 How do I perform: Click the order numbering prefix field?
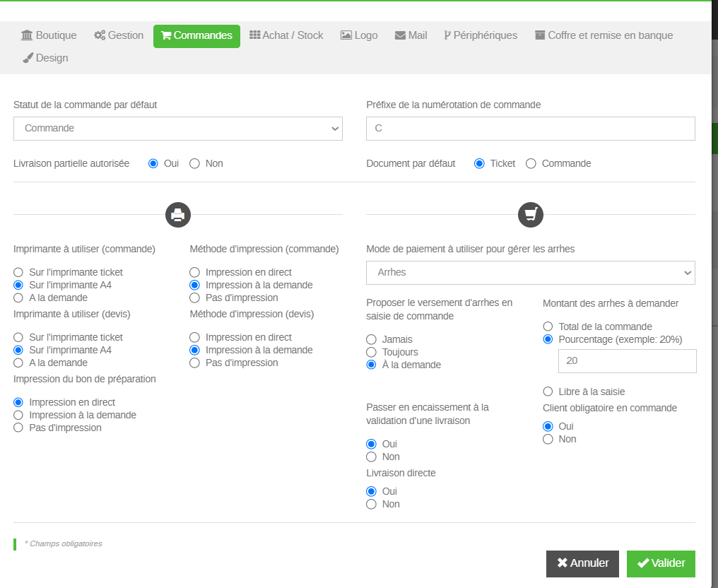tap(531, 129)
